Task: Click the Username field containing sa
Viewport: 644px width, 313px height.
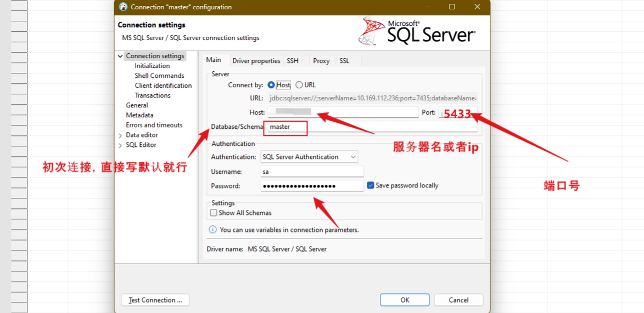Action: (x=312, y=172)
